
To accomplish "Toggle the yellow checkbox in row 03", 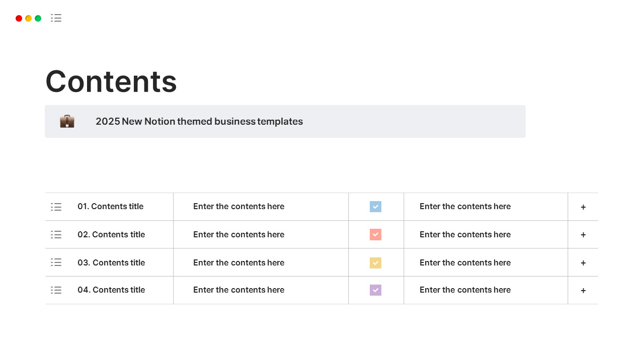I will tap(375, 262).
